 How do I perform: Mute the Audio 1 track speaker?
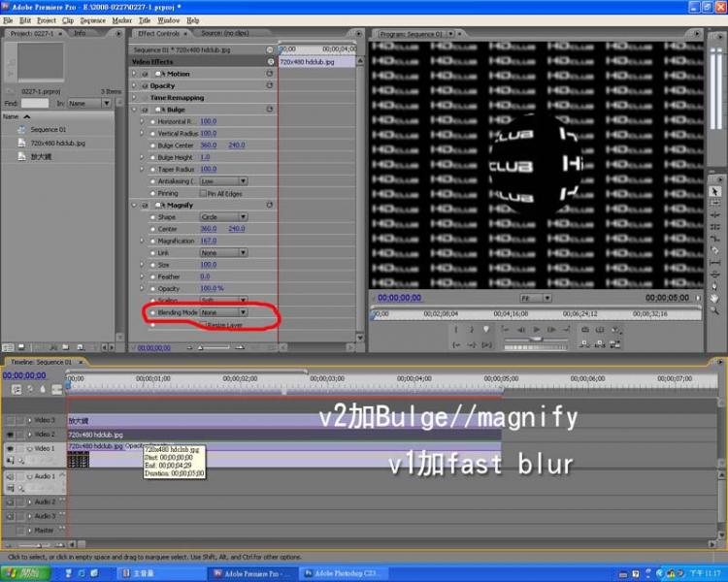[11, 477]
